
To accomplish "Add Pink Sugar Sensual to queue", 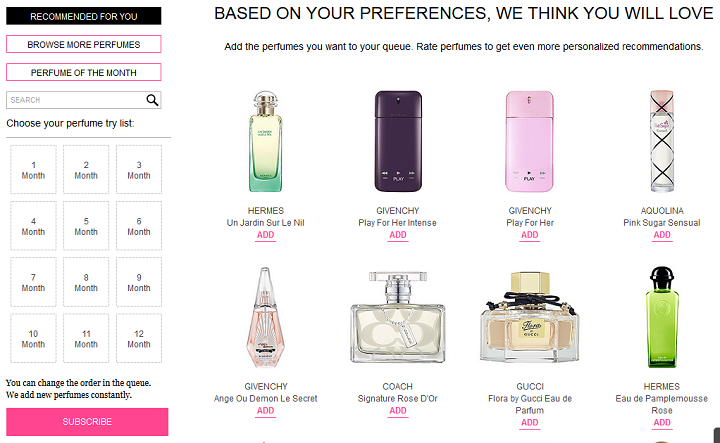I will tap(662, 235).
